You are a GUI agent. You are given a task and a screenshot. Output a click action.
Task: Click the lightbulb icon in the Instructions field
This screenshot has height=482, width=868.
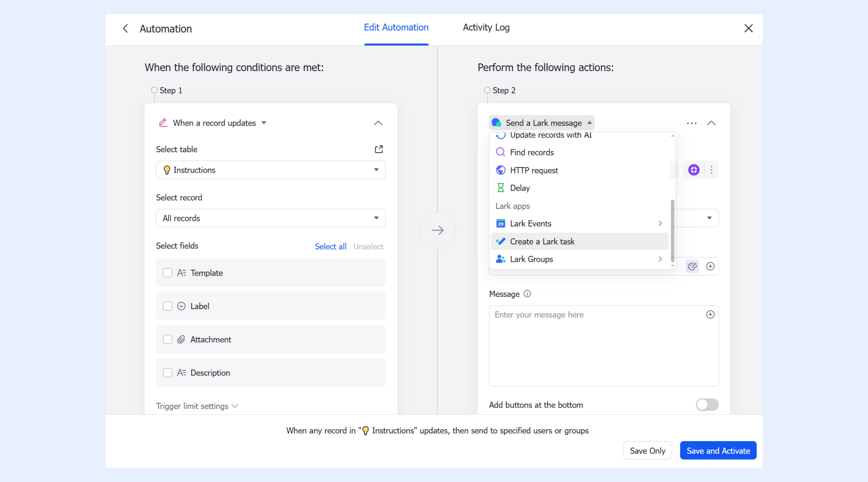167,170
